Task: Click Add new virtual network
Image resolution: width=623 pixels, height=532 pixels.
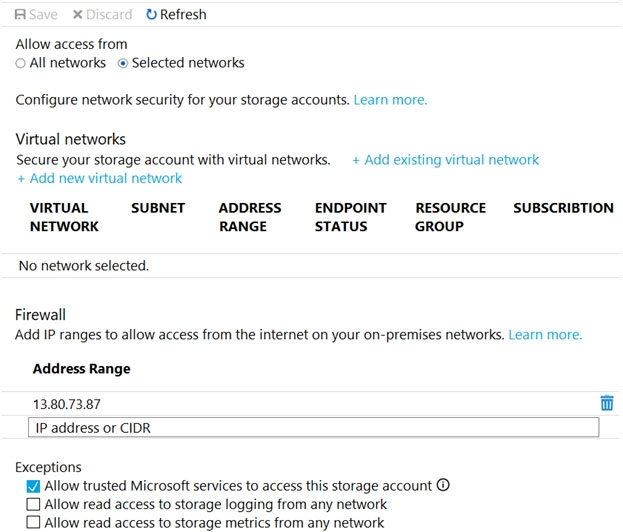Action: (99, 178)
